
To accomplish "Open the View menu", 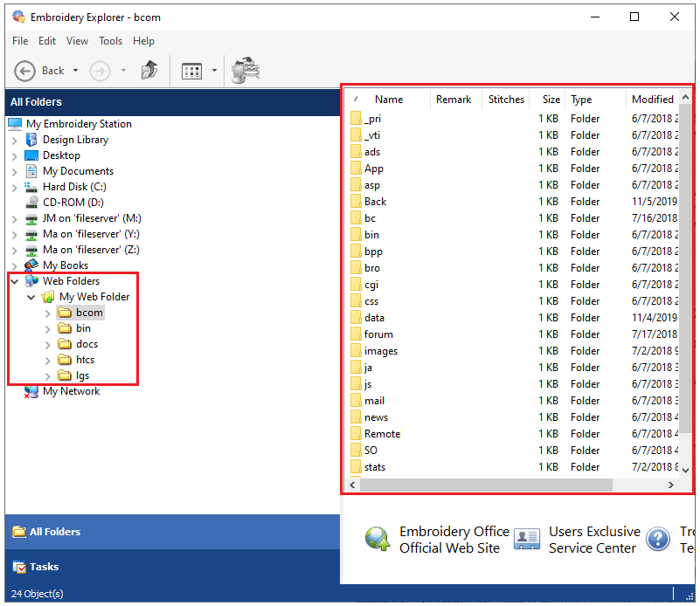I will pos(77,41).
